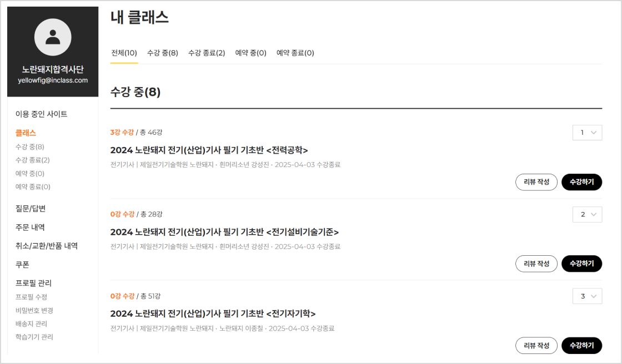Screen dimensions: 622x364
Task: Open the 전기자기학 course title
Action: pyautogui.click(x=213, y=314)
